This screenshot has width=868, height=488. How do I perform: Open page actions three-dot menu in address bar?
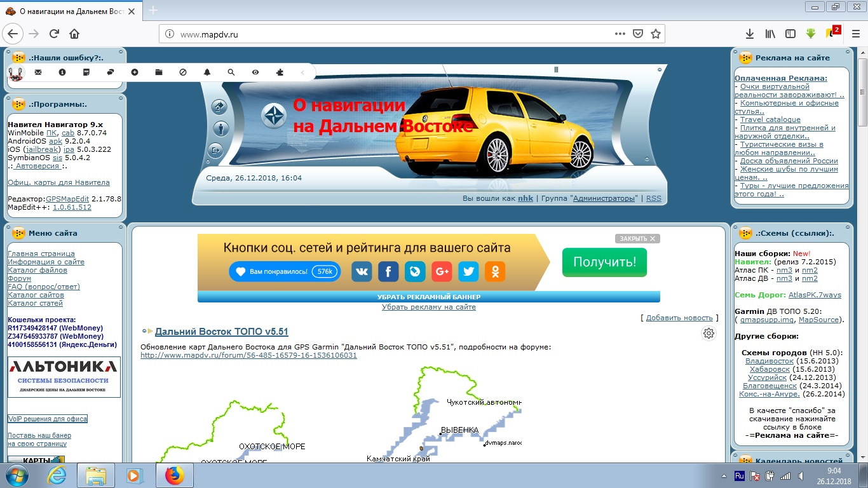pos(620,34)
